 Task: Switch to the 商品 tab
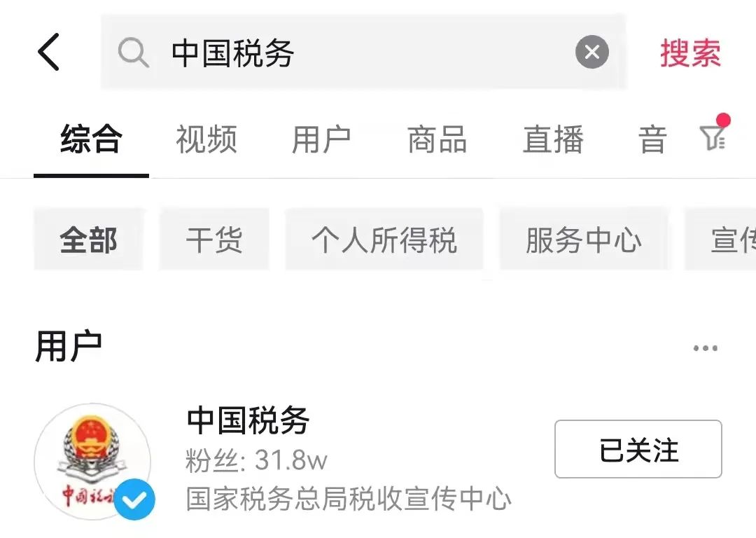point(437,139)
